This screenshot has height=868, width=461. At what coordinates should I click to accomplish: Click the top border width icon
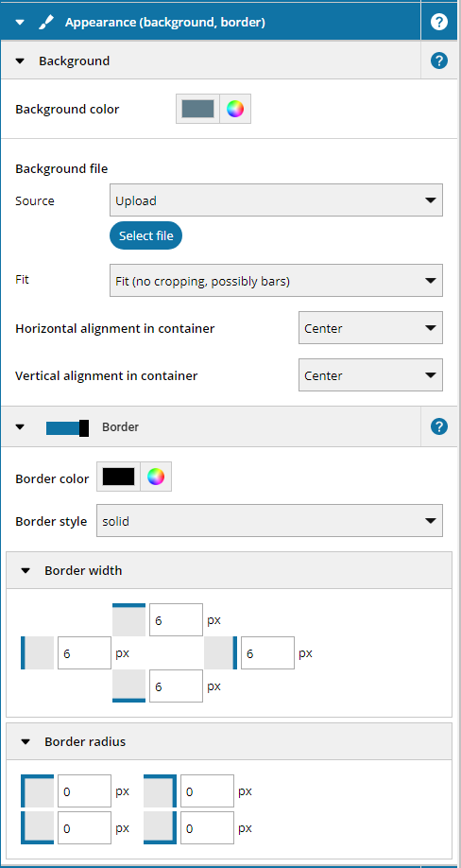pos(128,619)
